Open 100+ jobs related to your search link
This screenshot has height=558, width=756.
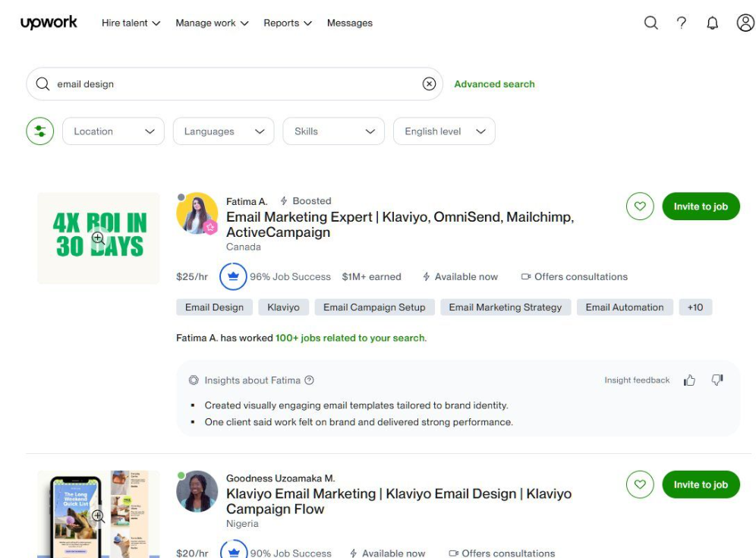[351, 338]
